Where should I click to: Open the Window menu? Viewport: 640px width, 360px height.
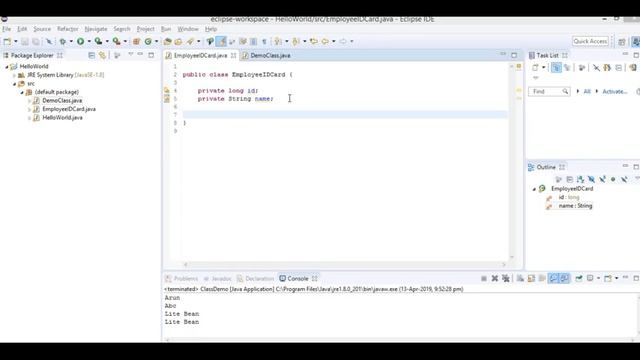188,29
